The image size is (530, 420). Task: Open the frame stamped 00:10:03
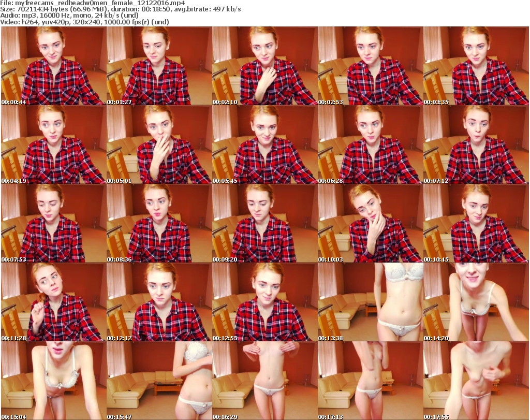coord(370,223)
